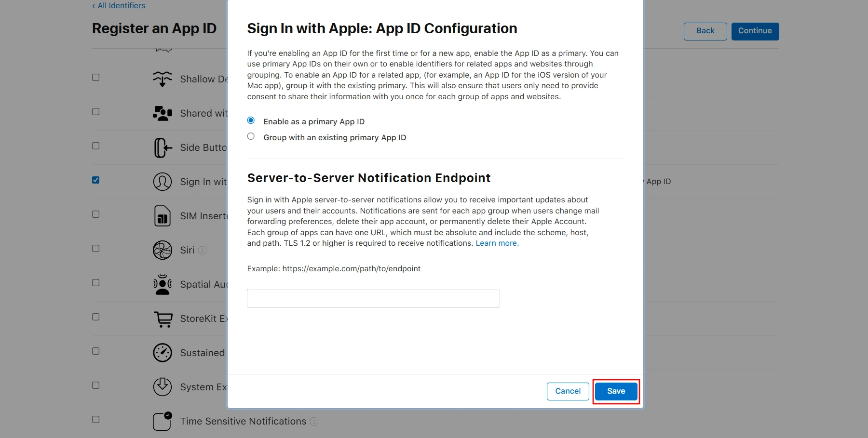Click the Spatial Audio capability icon
The height and width of the screenshot is (438, 868).
[x=163, y=284]
